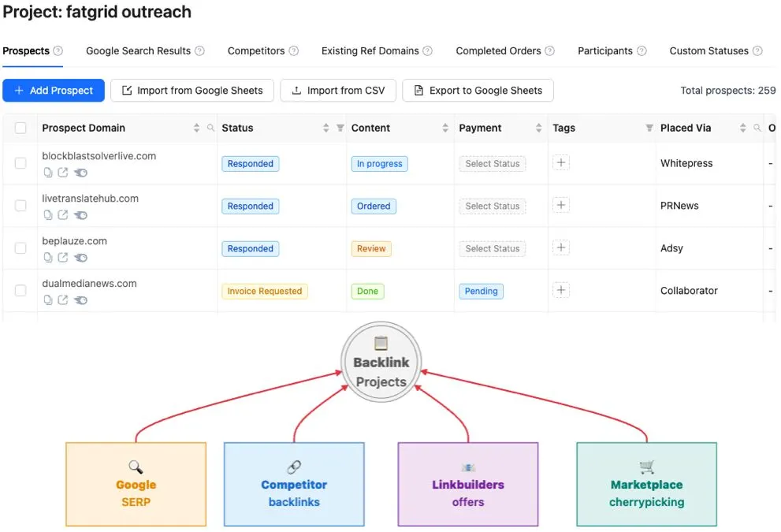The height and width of the screenshot is (532, 781).
Task: Click the search icon in Placed Via header
Action: point(757,128)
